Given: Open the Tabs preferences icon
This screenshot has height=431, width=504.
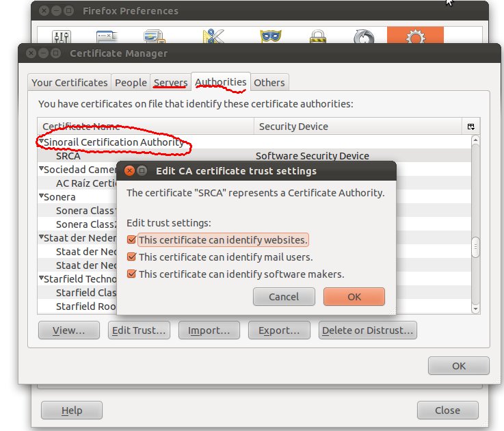Looking at the screenshot, I should point(107,36).
